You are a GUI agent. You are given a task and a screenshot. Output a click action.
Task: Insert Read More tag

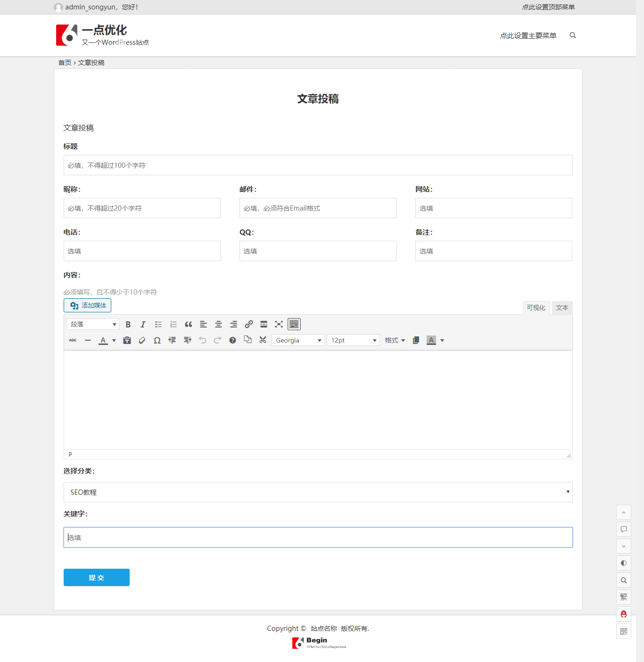click(x=264, y=324)
